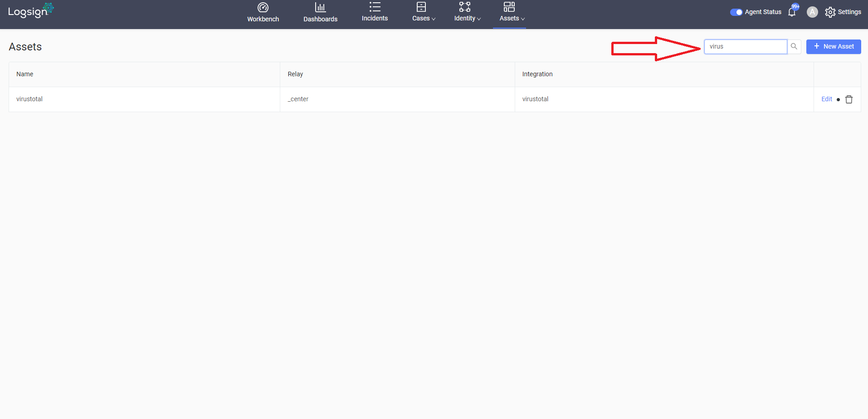Open notifications bell icon
The height and width of the screenshot is (419, 868).
792,12
